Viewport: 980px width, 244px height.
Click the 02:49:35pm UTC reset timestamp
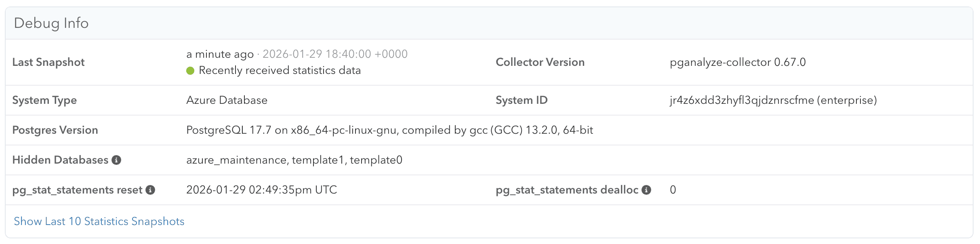(261, 190)
